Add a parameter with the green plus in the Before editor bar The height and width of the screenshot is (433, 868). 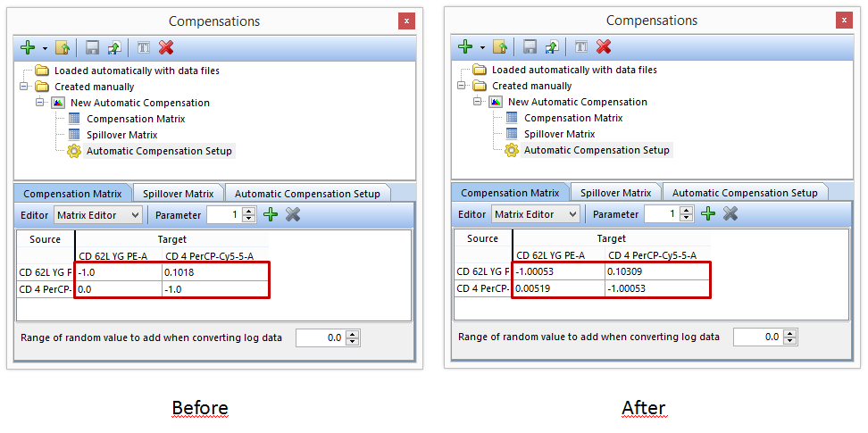pos(271,214)
